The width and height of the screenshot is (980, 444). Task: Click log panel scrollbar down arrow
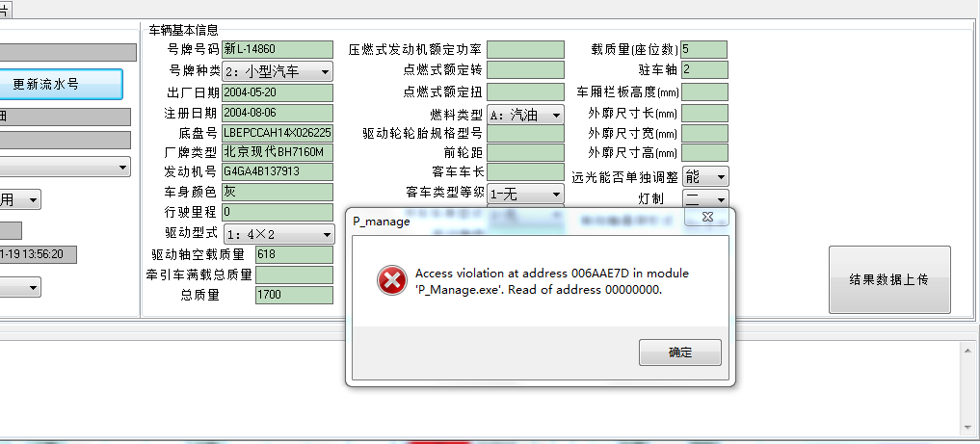point(967,429)
